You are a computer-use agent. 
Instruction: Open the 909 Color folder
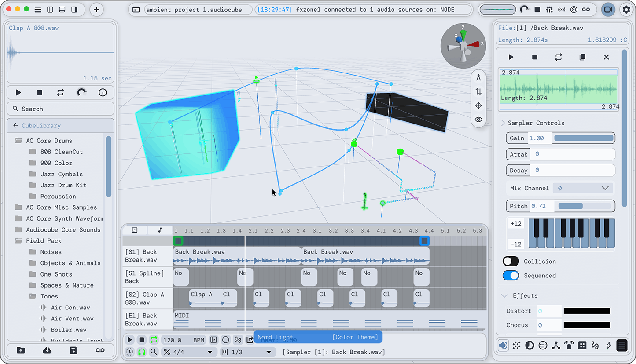[56, 163]
